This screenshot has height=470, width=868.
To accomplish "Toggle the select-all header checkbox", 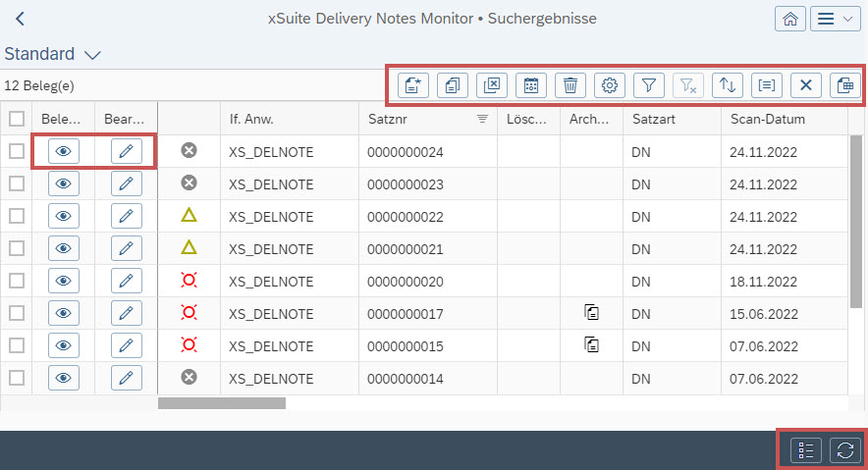I will tap(17, 119).
